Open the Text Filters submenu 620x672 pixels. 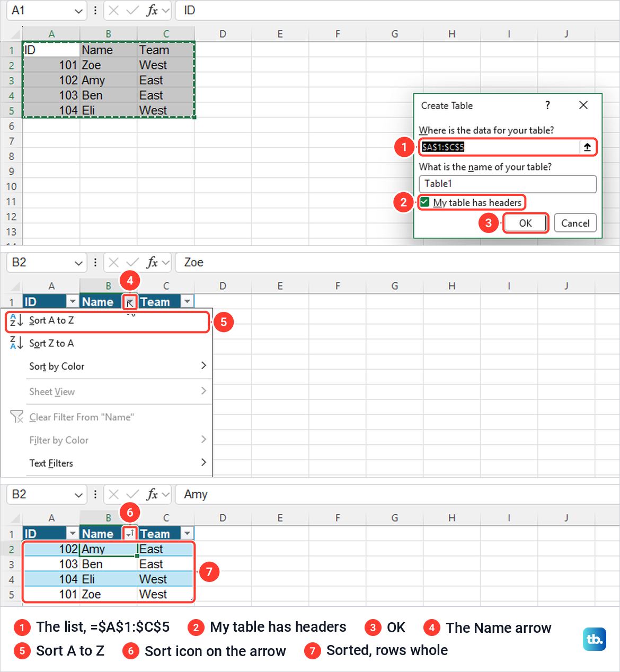click(x=107, y=463)
